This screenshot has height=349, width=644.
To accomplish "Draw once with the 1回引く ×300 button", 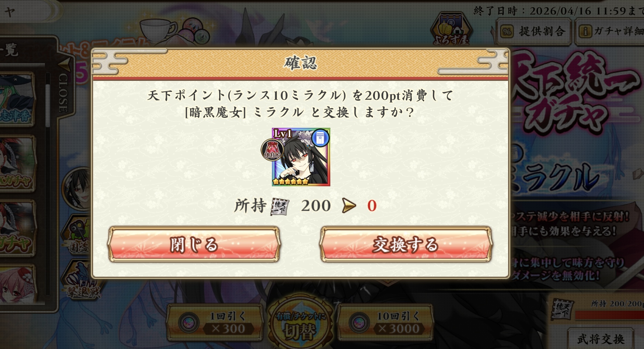I will 214,323.
